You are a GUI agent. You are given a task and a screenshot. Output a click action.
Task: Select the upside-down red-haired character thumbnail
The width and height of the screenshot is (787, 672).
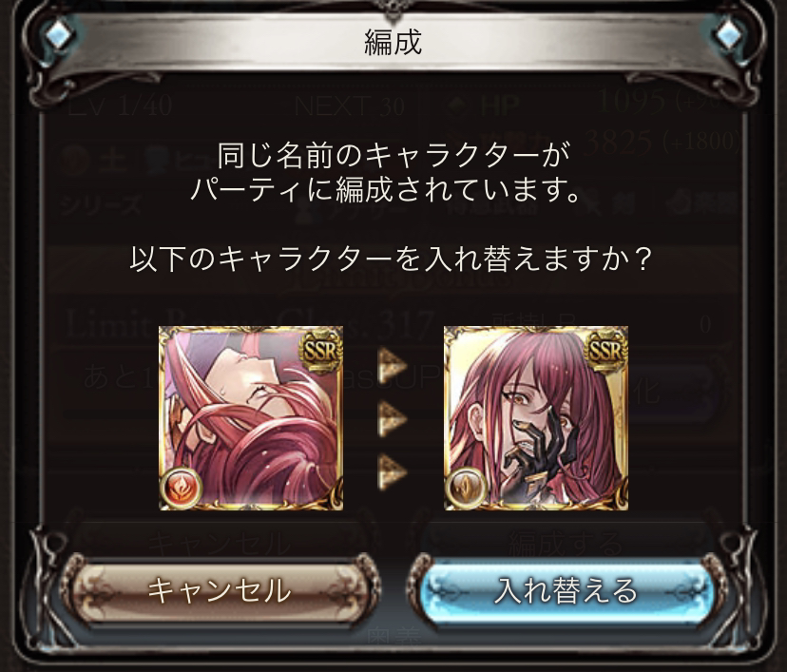[x=251, y=418]
